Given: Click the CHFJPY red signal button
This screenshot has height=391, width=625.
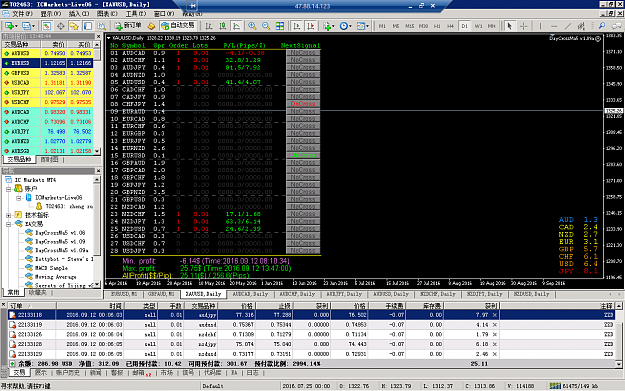Looking at the screenshot, I should point(303,104).
